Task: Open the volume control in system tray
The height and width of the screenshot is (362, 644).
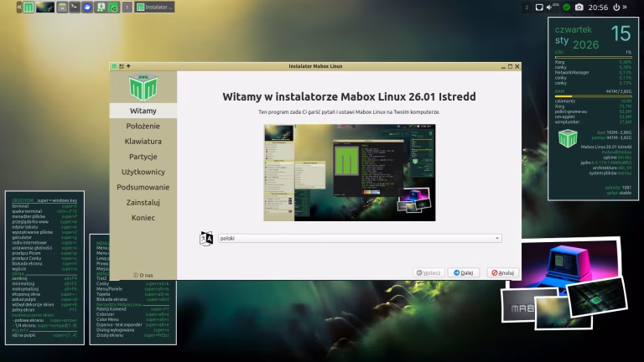Action: coord(549,7)
